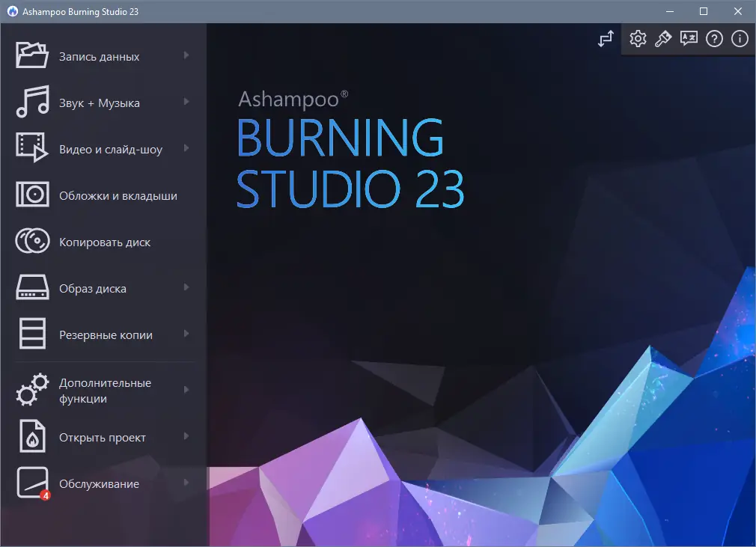
Task: Select the themes paintbrush icon
Action: 663,38
